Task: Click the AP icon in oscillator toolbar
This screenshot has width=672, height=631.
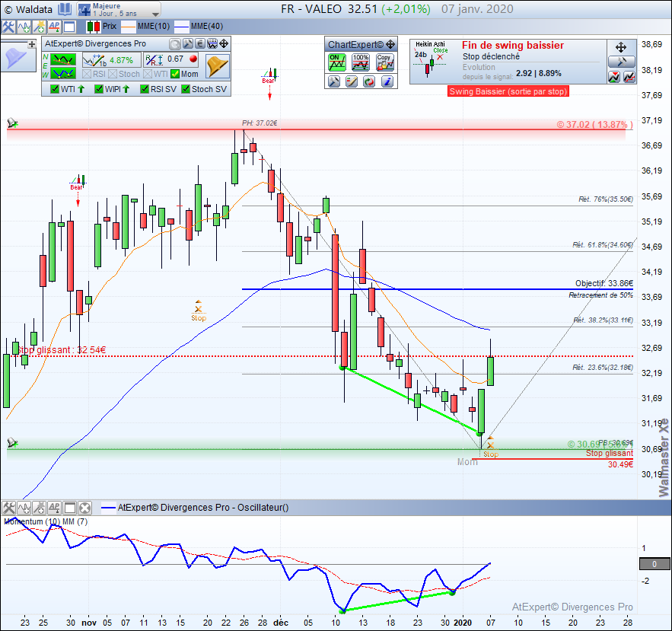Action: click(x=54, y=508)
